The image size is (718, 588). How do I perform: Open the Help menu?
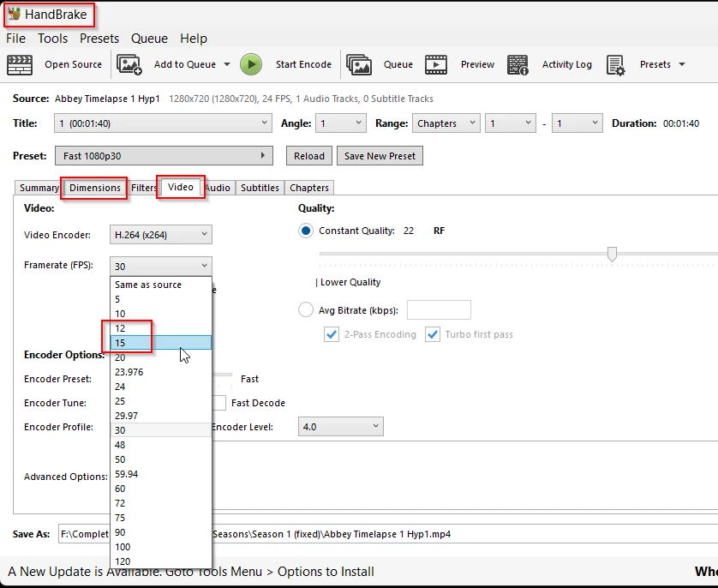point(194,39)
